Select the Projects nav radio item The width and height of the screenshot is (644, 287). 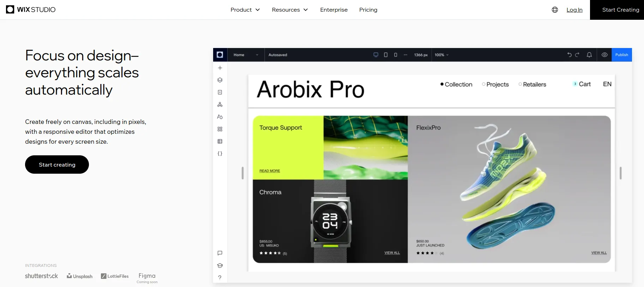pos(495,84)
